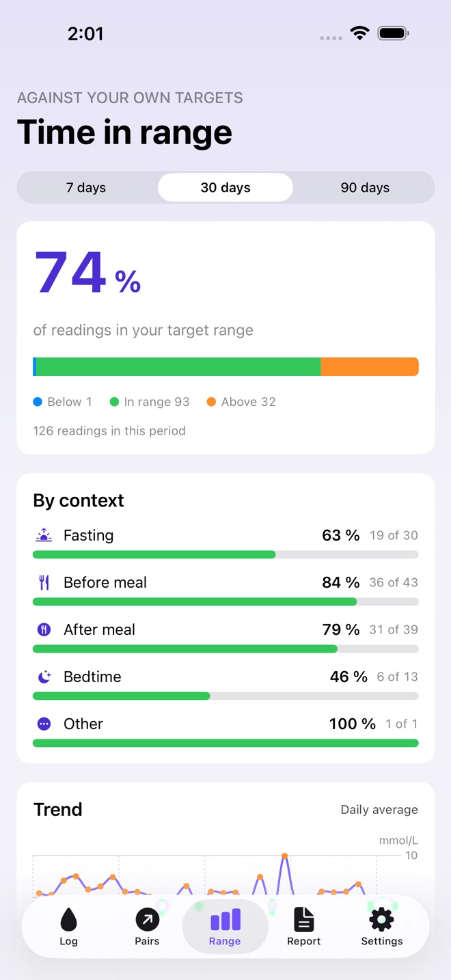Tap the Other ellipsis icon
451x980 pixels.
(44, 724)
